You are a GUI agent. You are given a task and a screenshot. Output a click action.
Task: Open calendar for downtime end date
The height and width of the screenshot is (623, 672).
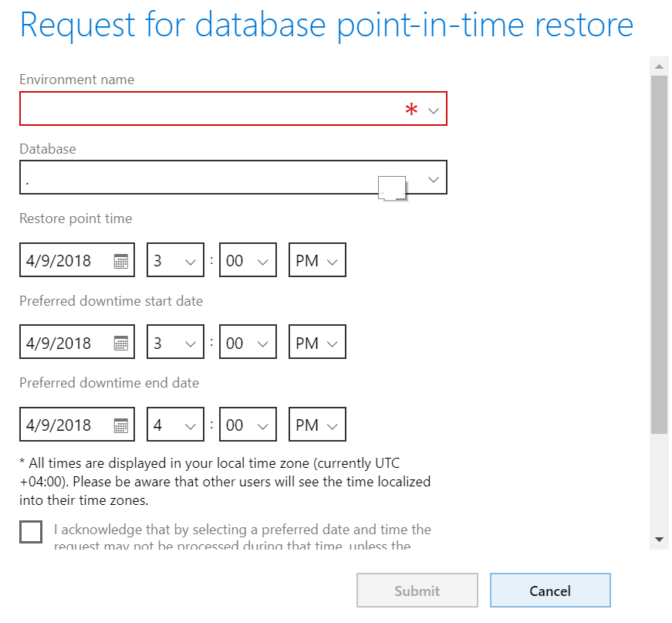pos(121,425)
